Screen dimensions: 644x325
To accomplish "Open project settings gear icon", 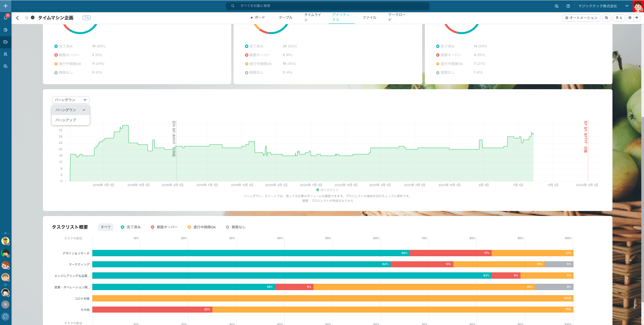I will pos(630,18).
